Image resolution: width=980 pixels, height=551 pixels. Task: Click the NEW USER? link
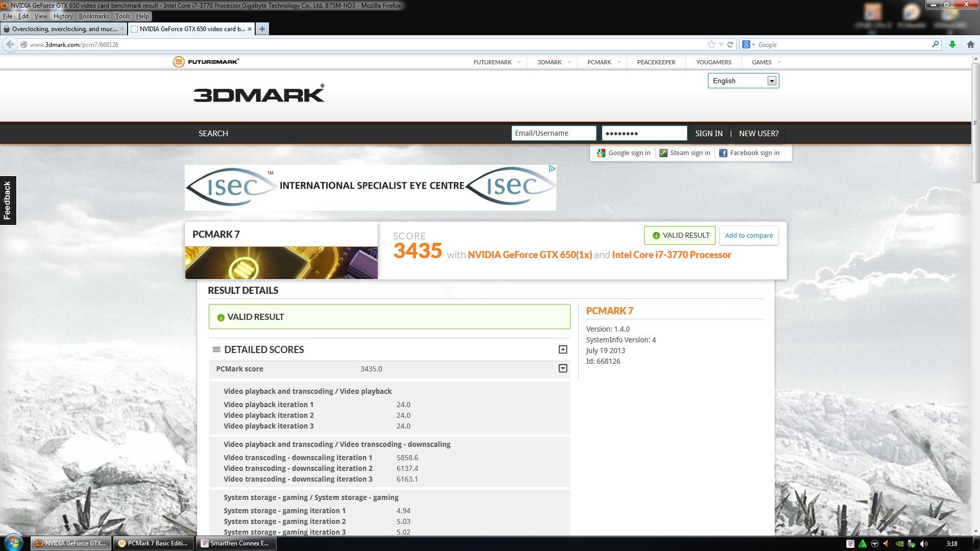(759, 133)
